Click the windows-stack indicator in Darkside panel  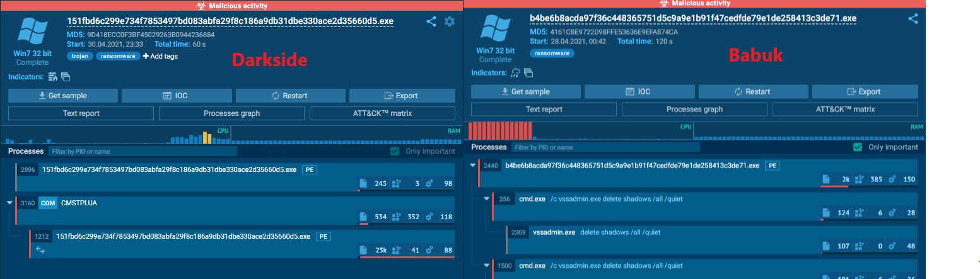tap(65, 77)
